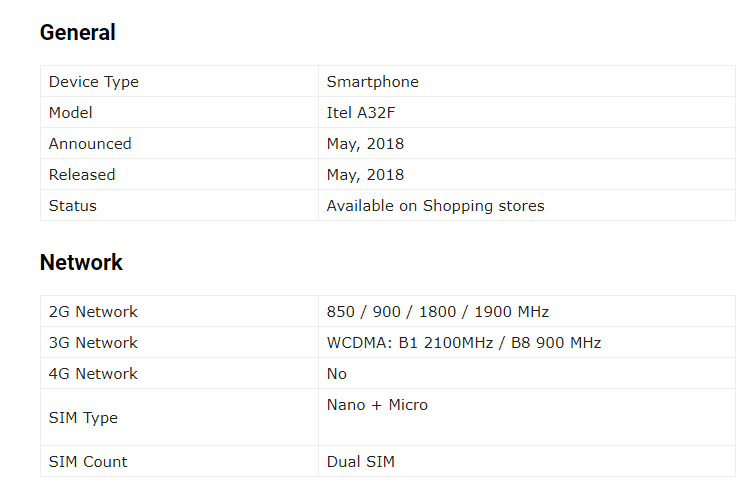Click the Dual SIM value
This screenshot has height=486, width=741.
click(361, 461)
